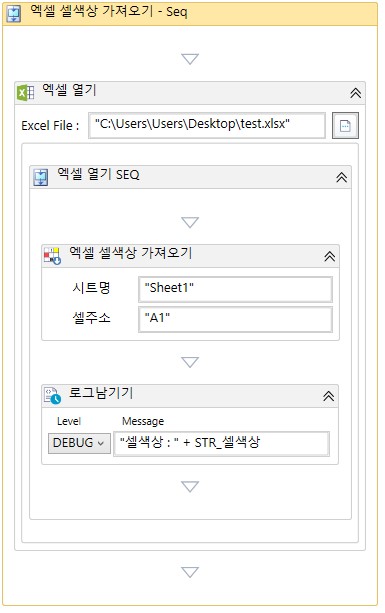Select the 로그남기기 title text
Screen dimensions: 385x613
point(101,393)
